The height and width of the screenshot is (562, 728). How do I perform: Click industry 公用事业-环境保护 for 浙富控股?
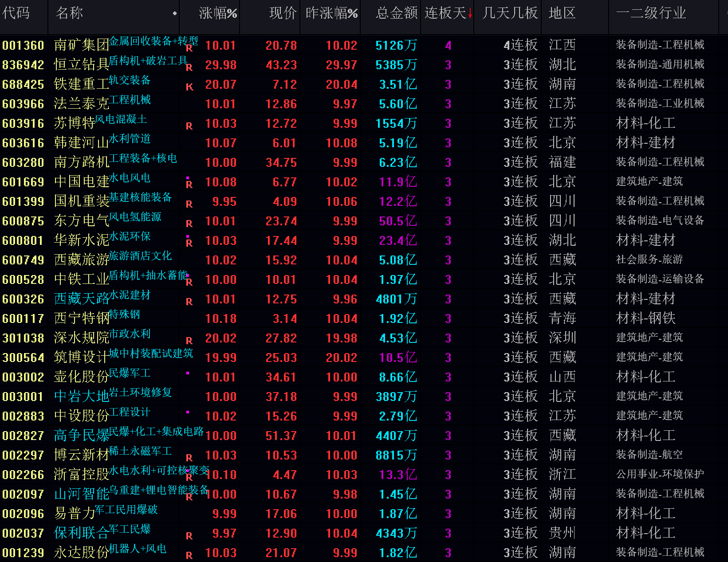(x=660, y=474)
